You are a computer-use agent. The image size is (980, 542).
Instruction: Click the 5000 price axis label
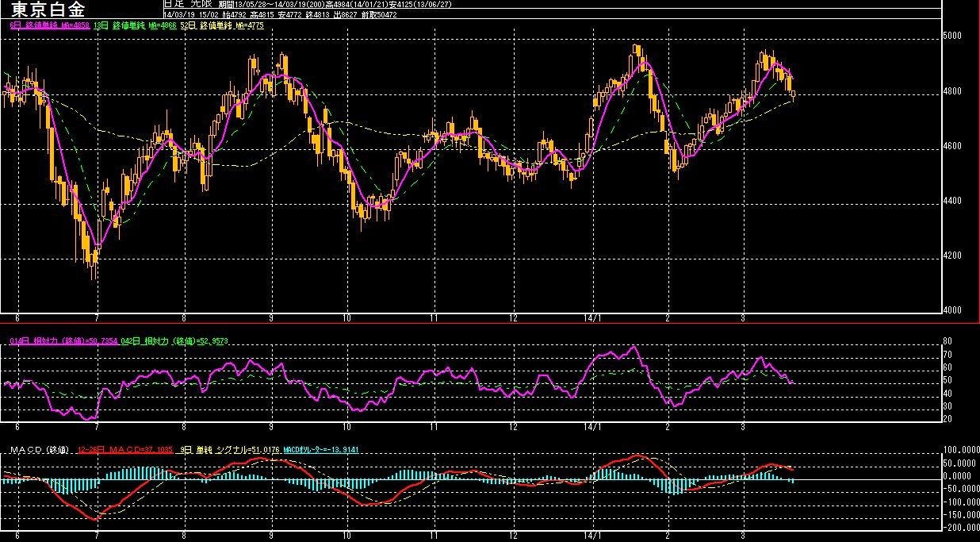(954, 37)
